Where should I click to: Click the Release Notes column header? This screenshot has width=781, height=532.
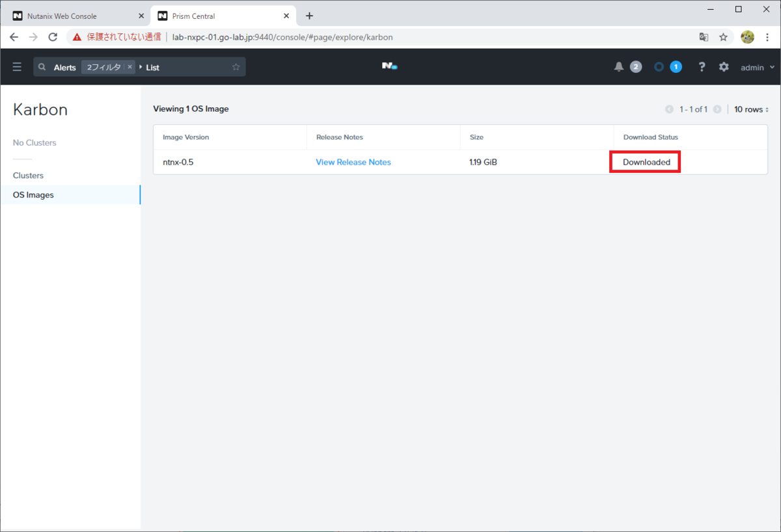click(340, 137)
